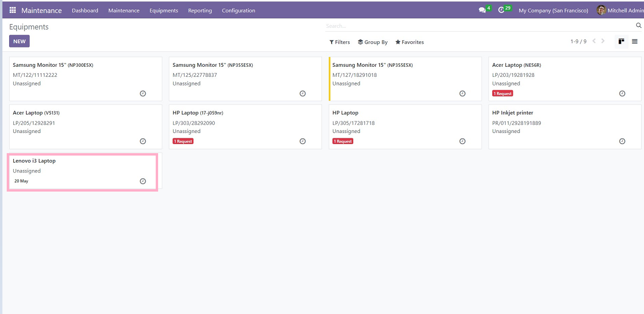The image size is (644, 314).
Task: Open the conversations chat icon
Action: (482, 10)
